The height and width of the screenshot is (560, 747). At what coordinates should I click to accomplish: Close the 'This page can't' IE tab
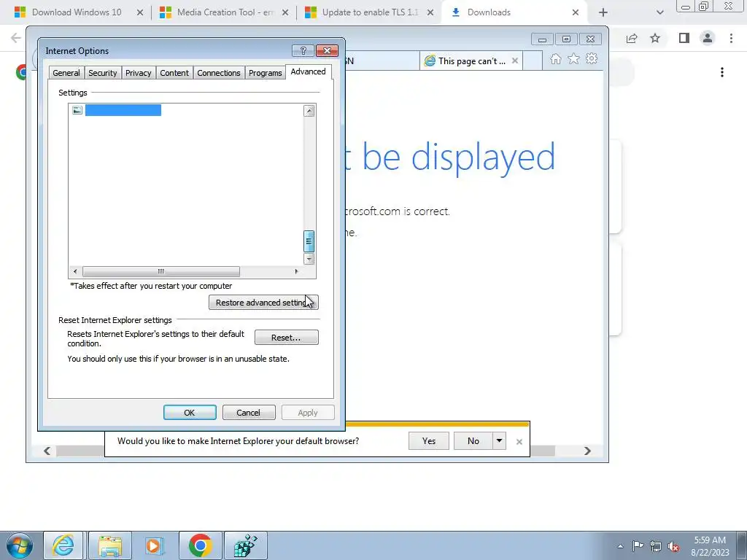[515, 61]
